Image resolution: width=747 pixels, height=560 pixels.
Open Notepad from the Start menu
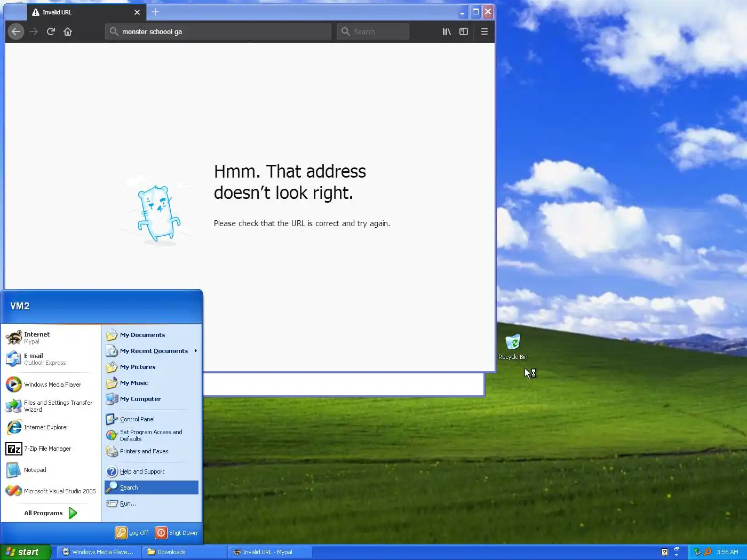pyautogui.click(x=52, y=470)
